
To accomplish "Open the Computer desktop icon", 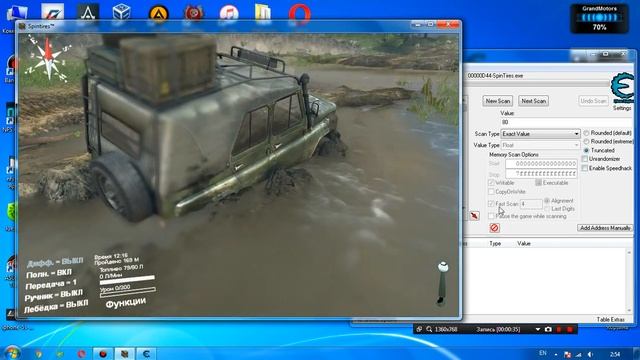I will pyautogui.click(x=16, y=13).
